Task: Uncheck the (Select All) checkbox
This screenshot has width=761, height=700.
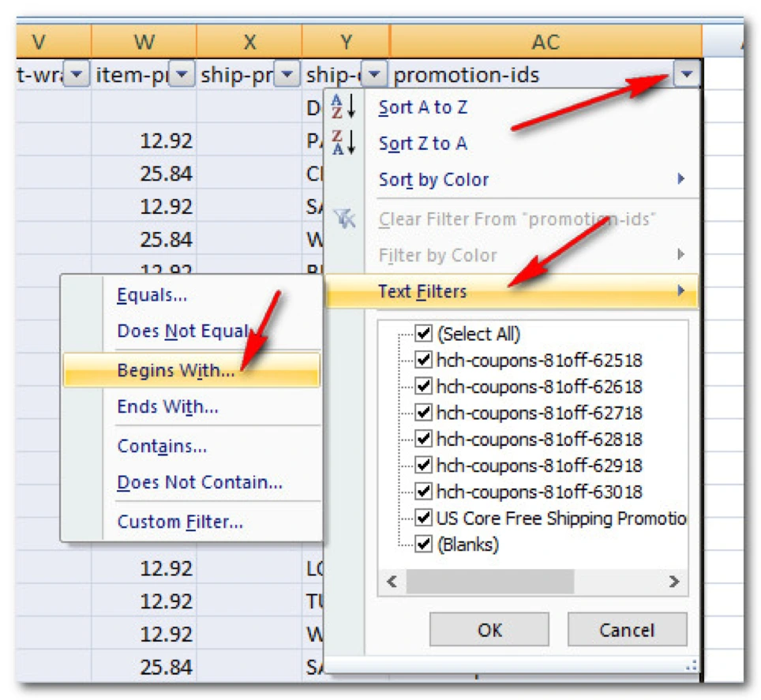Action: (424, 334)
